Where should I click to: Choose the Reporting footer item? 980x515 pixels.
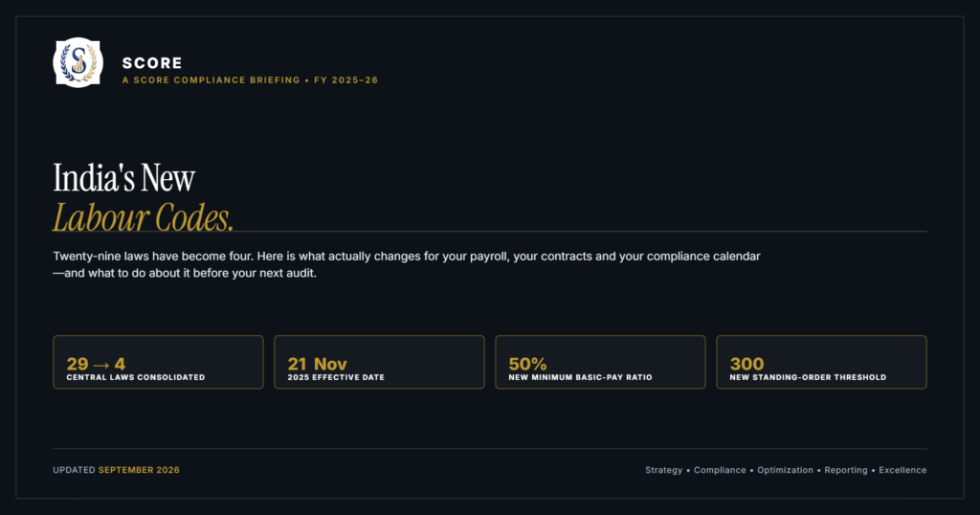click(x=846, y=470)
